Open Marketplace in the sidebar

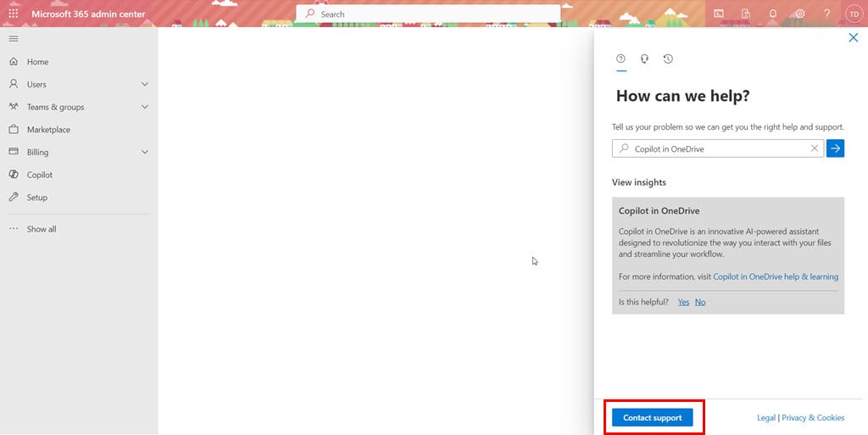tap(48, 130)
